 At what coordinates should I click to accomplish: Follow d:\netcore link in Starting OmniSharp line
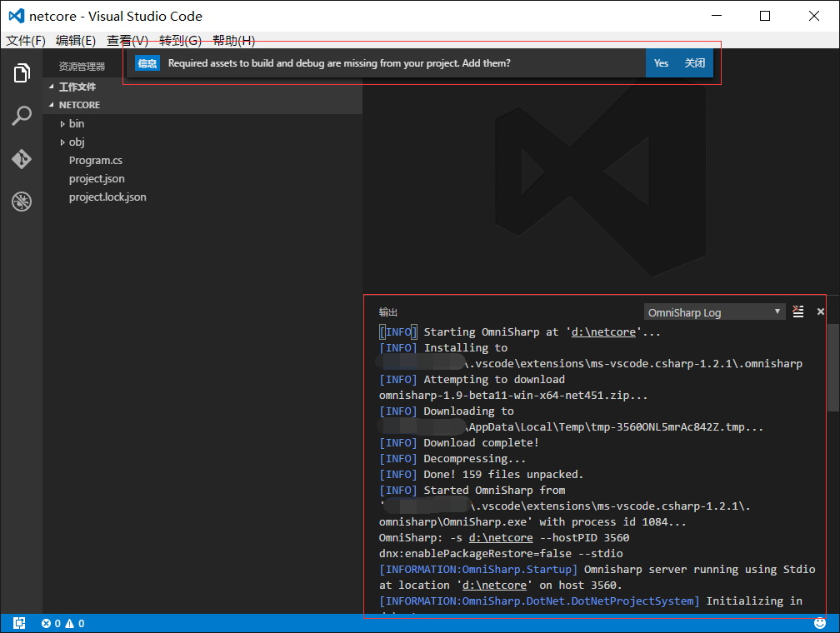(603, 332)
